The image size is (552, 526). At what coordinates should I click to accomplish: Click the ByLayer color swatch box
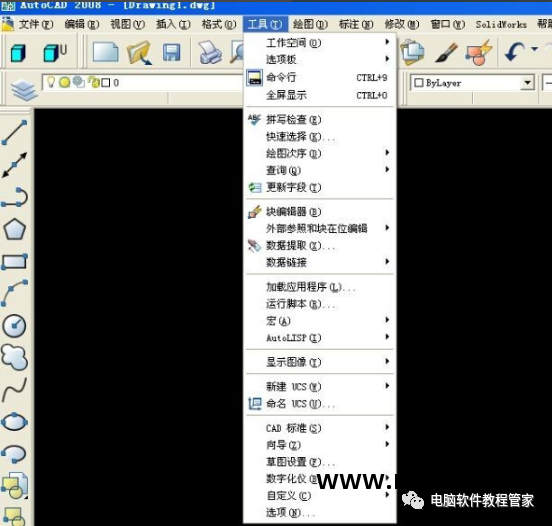coord(419,83)
